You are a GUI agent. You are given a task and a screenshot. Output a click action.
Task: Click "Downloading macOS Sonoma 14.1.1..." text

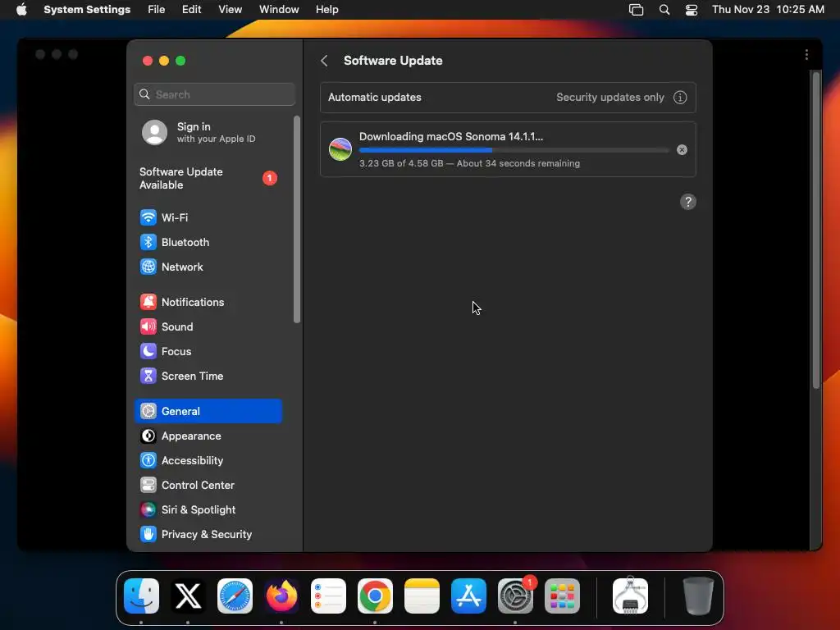pos(451,137)
